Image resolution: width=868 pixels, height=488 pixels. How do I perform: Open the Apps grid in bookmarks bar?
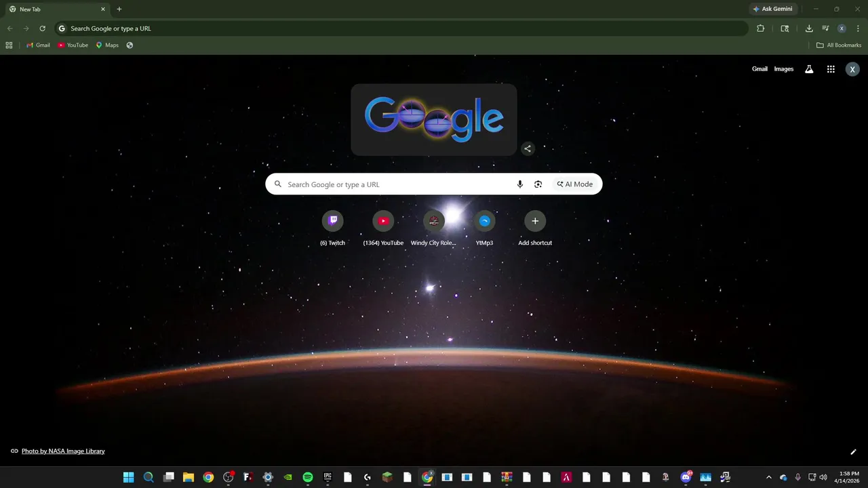pos(9,45)
